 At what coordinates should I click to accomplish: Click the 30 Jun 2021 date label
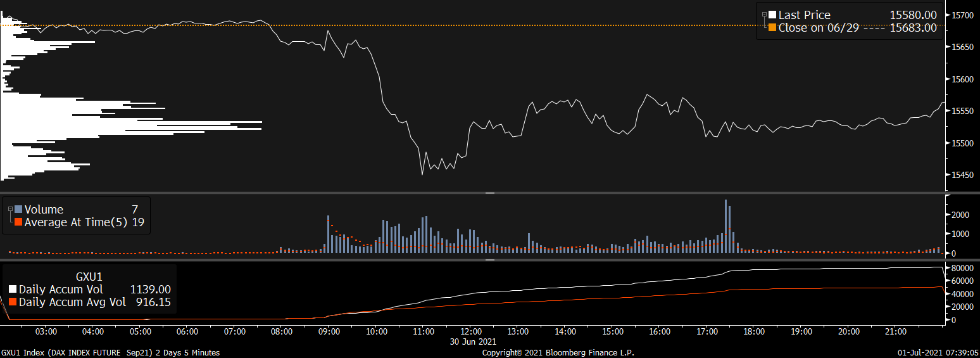point(474,342)
